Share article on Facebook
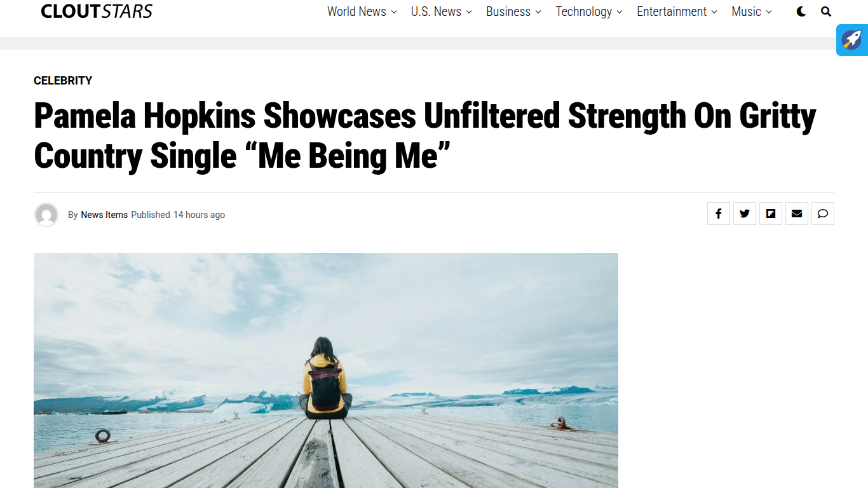The image size is (868, 488). point(719,213)
